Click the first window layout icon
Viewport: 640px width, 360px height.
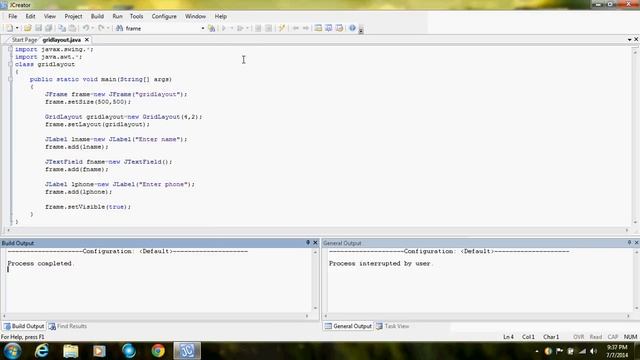coord(318,28)
